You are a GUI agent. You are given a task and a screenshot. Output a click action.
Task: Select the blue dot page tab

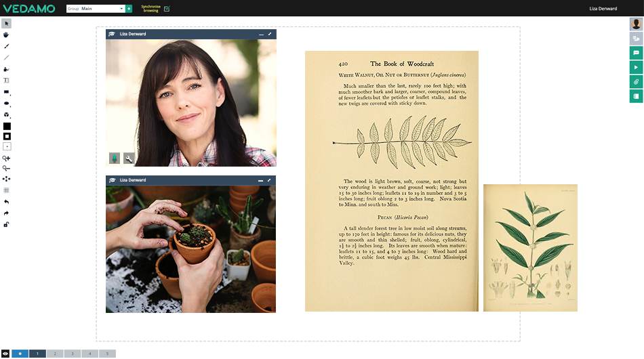point(20,354)
